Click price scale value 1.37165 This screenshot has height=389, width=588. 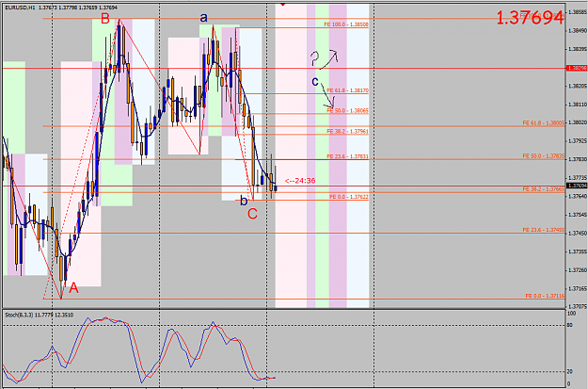click(577, 289)
